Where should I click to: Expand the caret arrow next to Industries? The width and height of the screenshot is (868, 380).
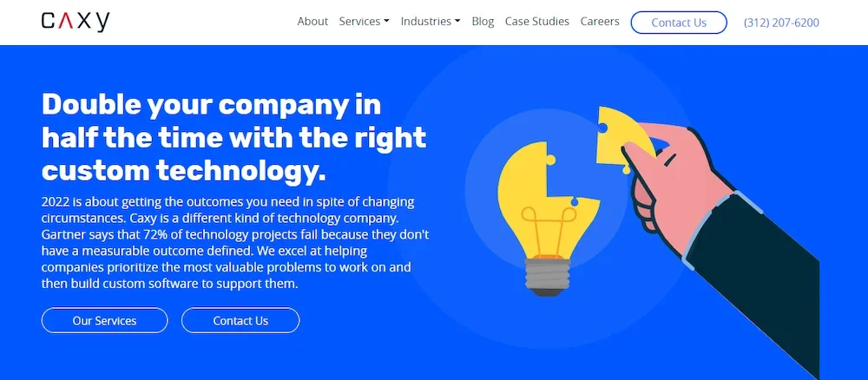point(457,22)
